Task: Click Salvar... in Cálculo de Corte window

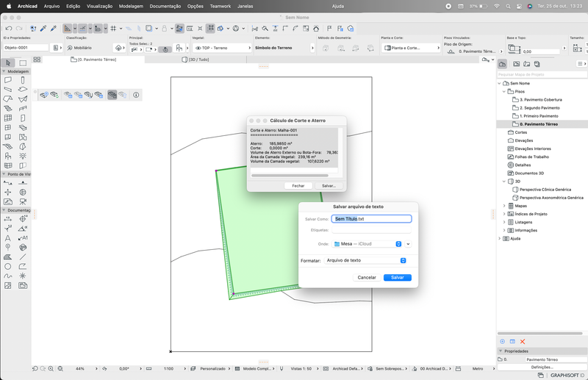Action: 329,186
